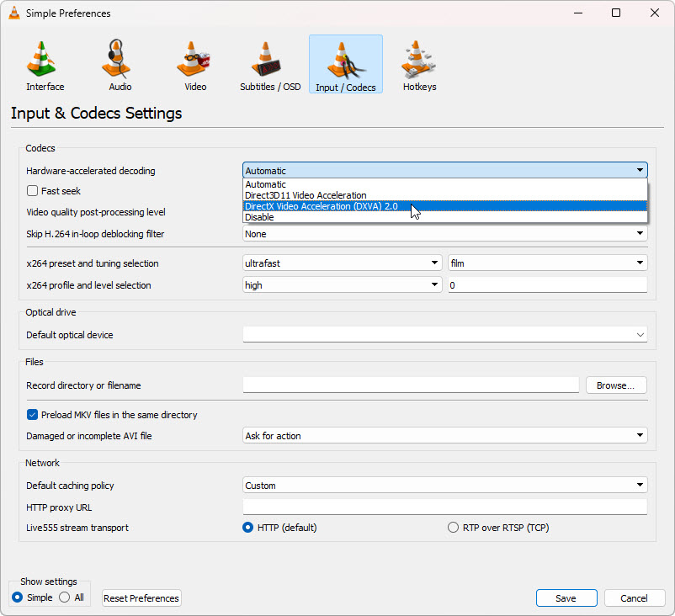Screen dimensions: 675x616
Task: Choose Disable in the decoding list
Action: coord(444,217)
